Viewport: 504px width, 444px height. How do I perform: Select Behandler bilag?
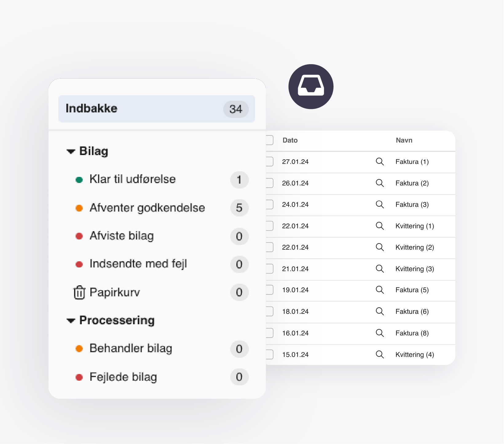point(131,349)
